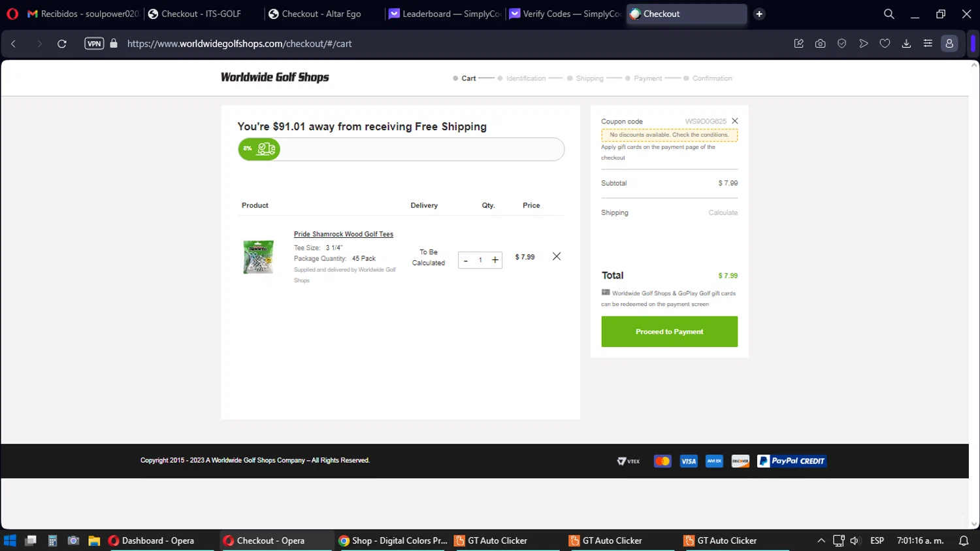980x551 pixels.
Task: Click the PayPal Credit logo in footer
Action: point(792,461)
